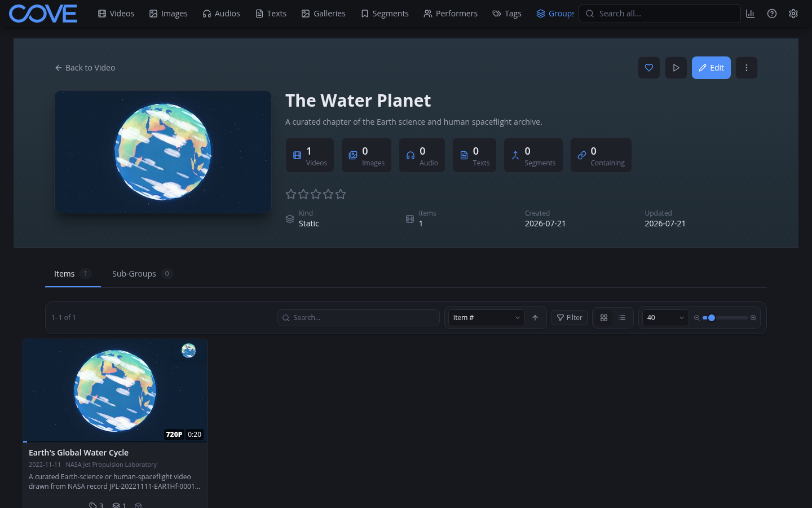The width and height of the screenshot is (812, 508).
Task: Toggle sort direction arrow
Action: 535,318
